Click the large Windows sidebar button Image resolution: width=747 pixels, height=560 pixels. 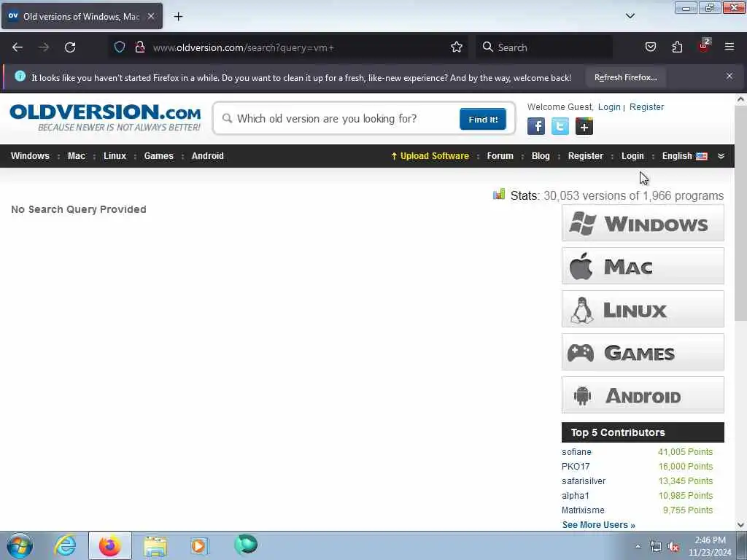pos(643,223)
